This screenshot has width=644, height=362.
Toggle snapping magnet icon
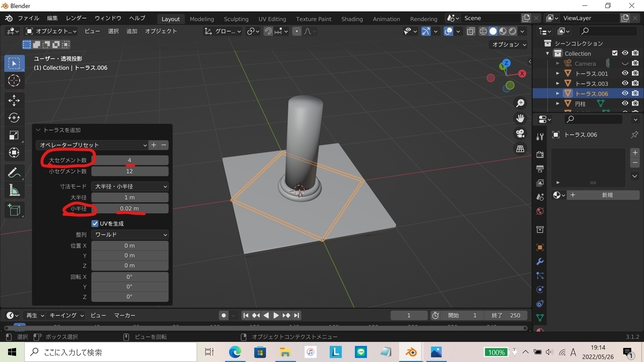tap(268, 31)
